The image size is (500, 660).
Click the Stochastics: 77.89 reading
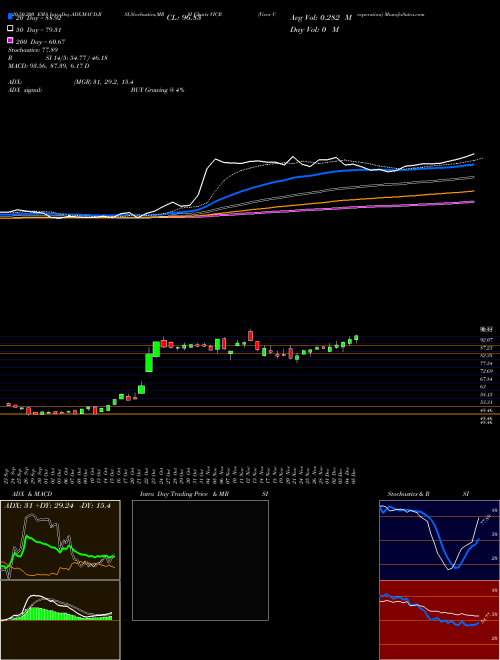[x=35, y=50]
